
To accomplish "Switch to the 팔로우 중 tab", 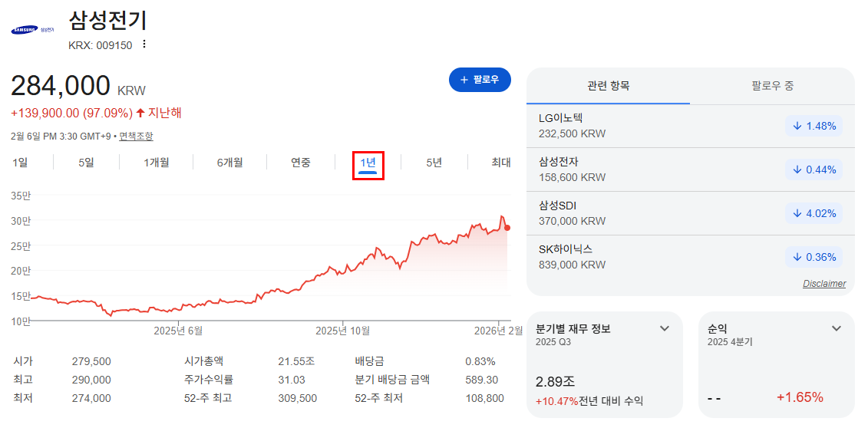I will coord(773,86).
